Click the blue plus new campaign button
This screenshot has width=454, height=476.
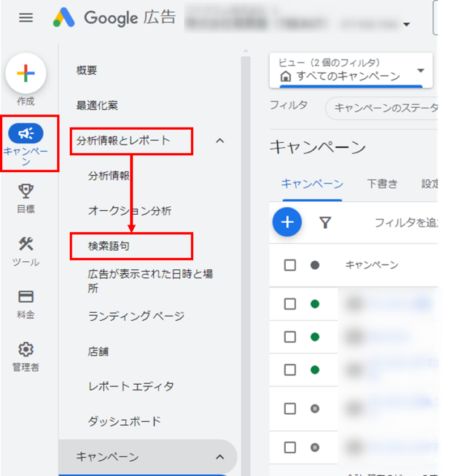coord(287,222)
